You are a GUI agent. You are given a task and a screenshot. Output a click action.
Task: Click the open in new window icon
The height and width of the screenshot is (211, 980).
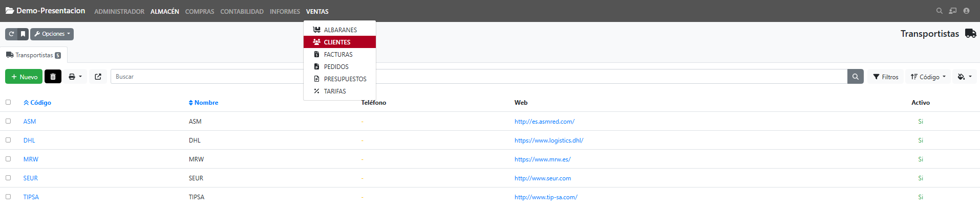(x=98, y=77)
